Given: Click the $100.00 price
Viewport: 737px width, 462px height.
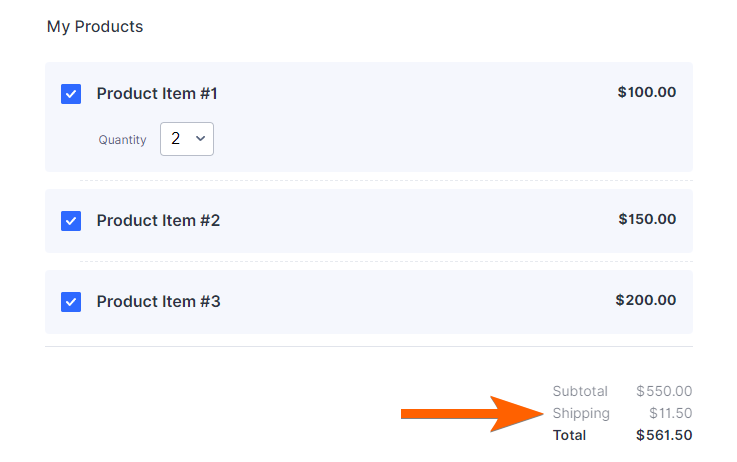Looking at the screenshot, I should click(646, 93).
